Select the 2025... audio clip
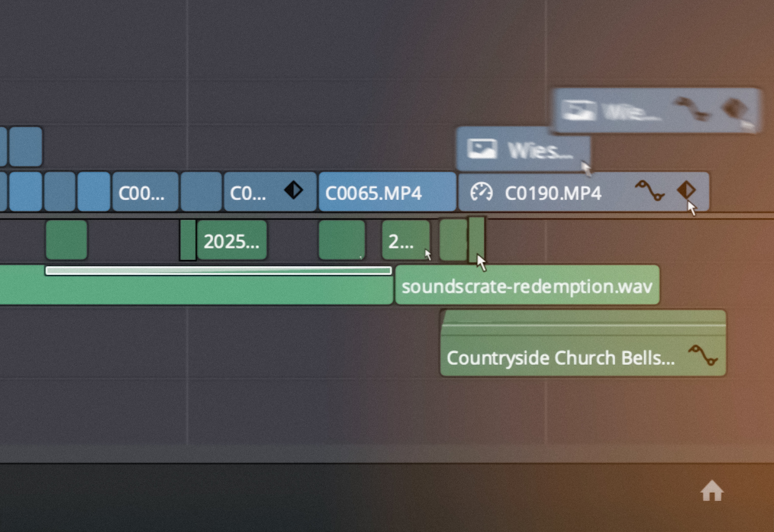Screen dimensions: 774x532 tap(232, 240)
